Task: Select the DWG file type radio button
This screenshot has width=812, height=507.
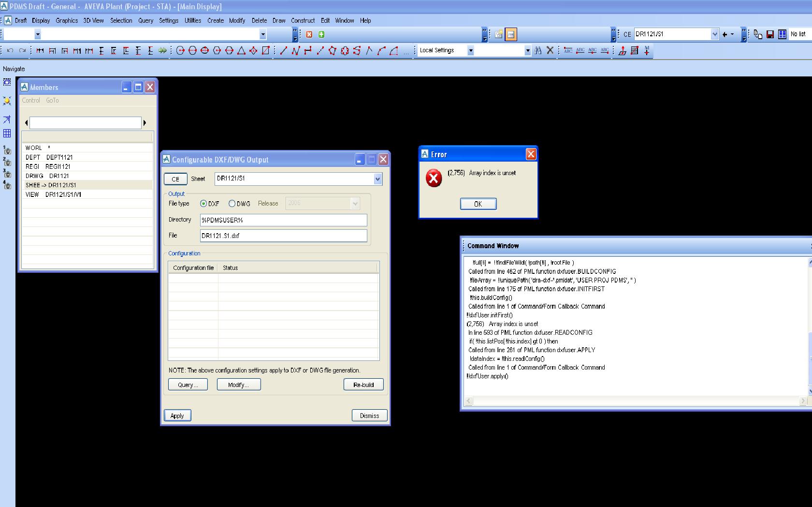Action: click(232, 204)
